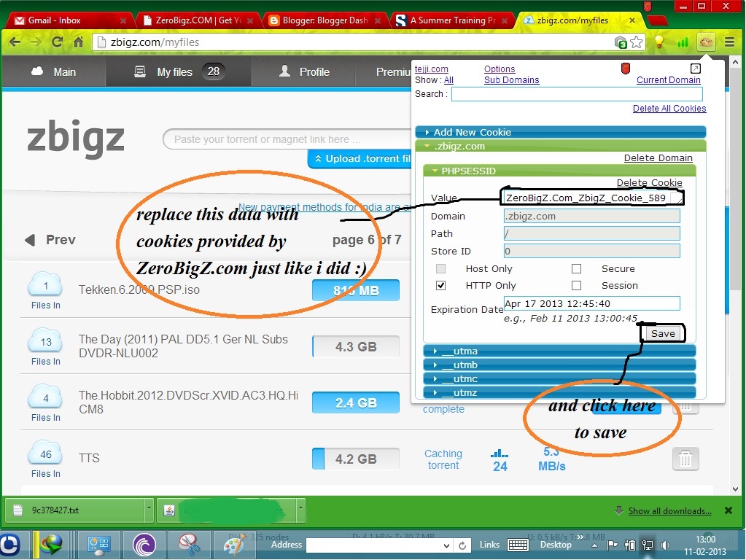Open dropdown for 9c378427.txt download
Screen dimensions: 746x560
149,510
